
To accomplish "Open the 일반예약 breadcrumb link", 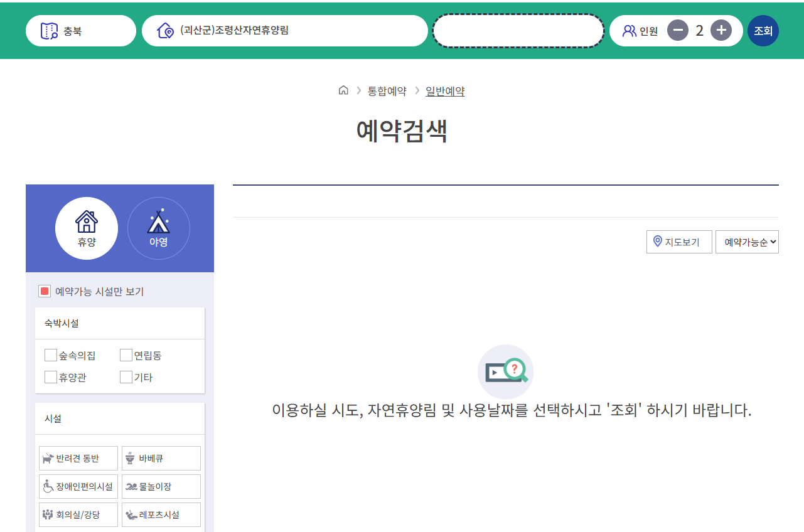I will 445,91.
